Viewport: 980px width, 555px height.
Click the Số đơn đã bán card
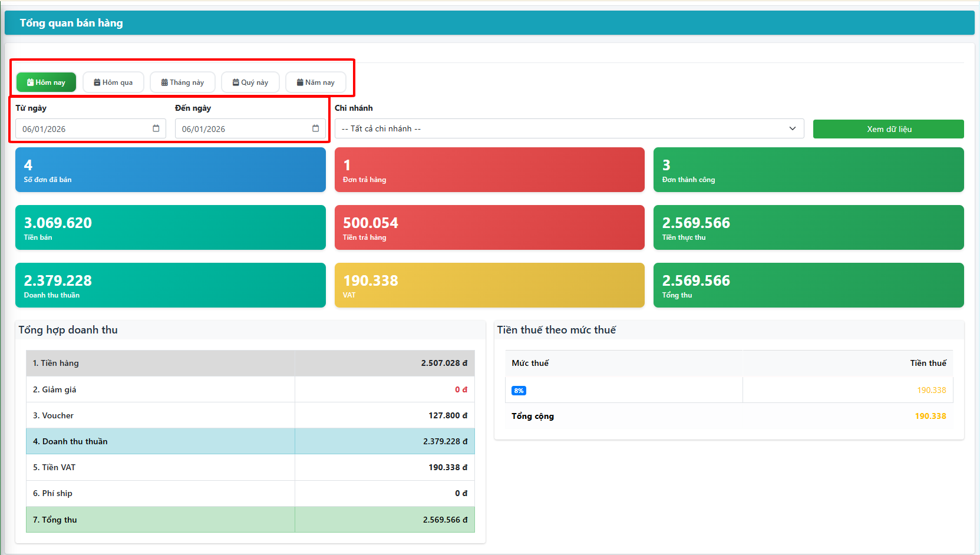170,170
